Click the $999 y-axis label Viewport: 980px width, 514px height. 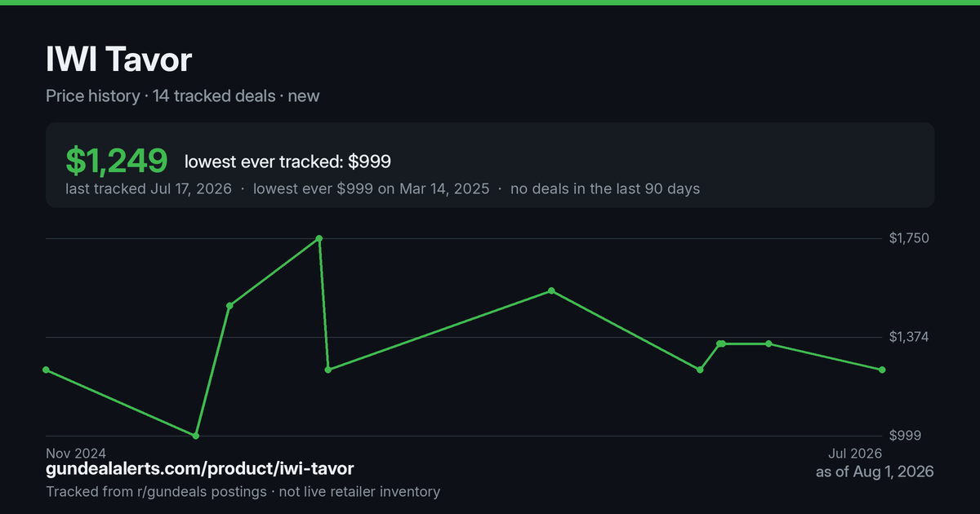905,436
